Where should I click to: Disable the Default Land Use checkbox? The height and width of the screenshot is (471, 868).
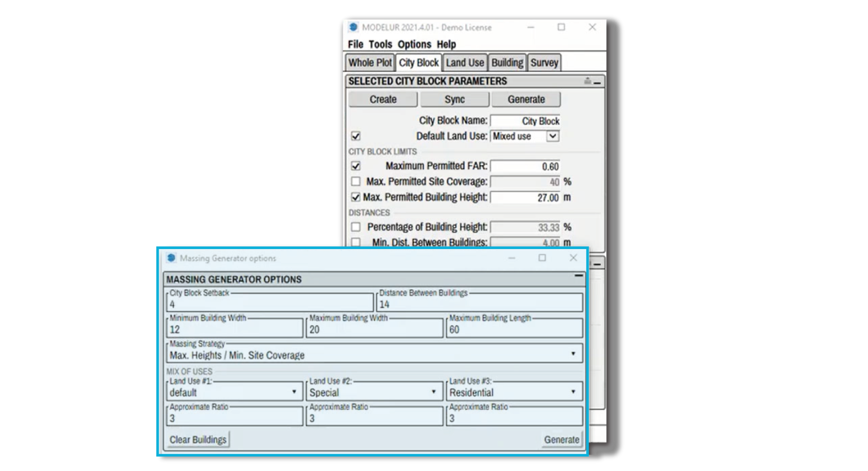pos(355,136)
